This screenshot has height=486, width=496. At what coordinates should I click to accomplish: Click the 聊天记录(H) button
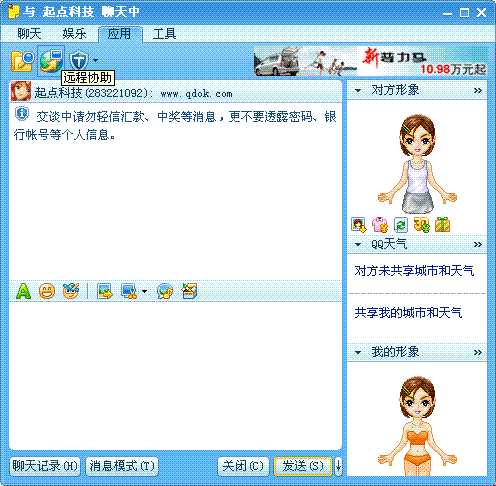(45, 466)
